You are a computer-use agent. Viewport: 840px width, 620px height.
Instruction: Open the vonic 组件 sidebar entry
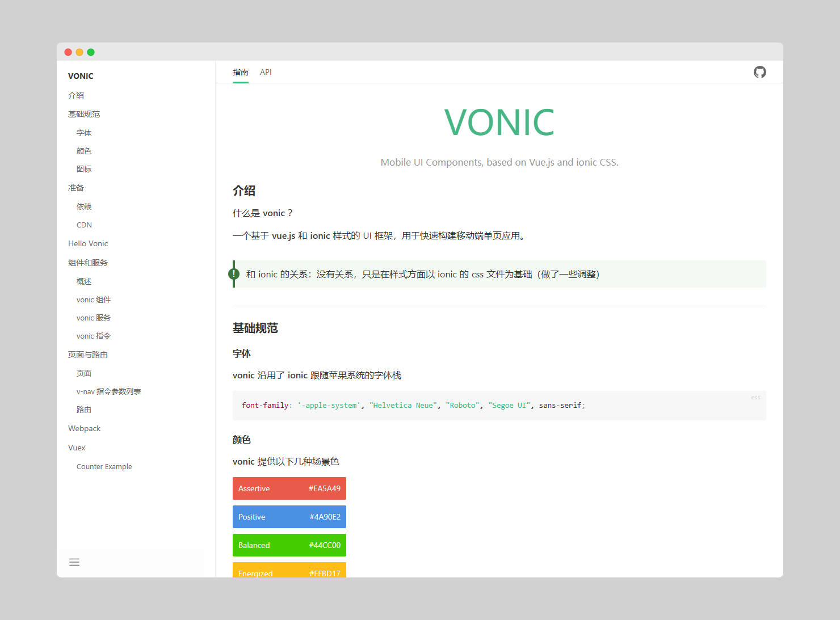94,300
